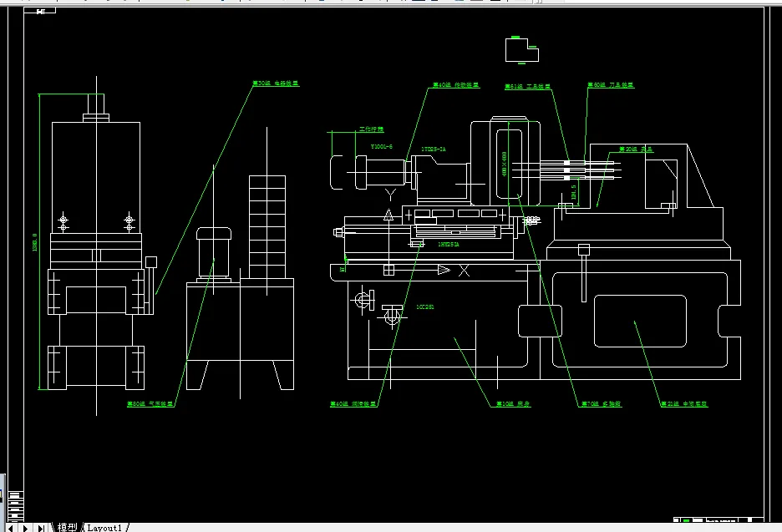Jump to last tab with end arrow
Screen dimensions: 782x532
41,528
